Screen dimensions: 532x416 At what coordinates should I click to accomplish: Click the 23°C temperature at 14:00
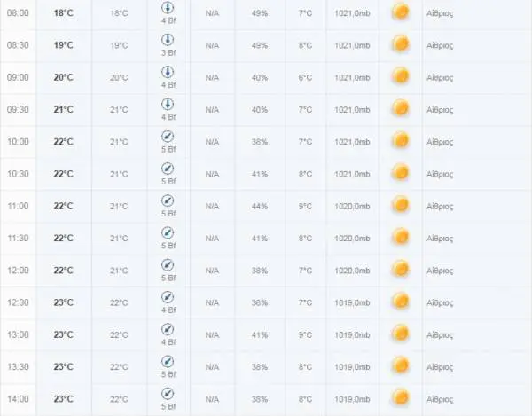point(64,398)
